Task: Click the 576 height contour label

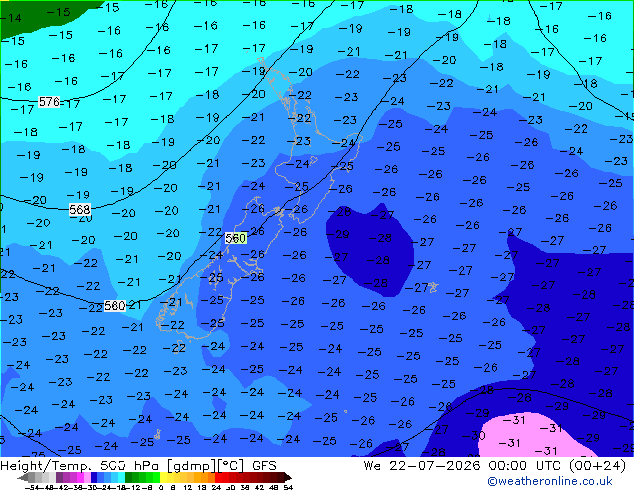Action: 49,101
